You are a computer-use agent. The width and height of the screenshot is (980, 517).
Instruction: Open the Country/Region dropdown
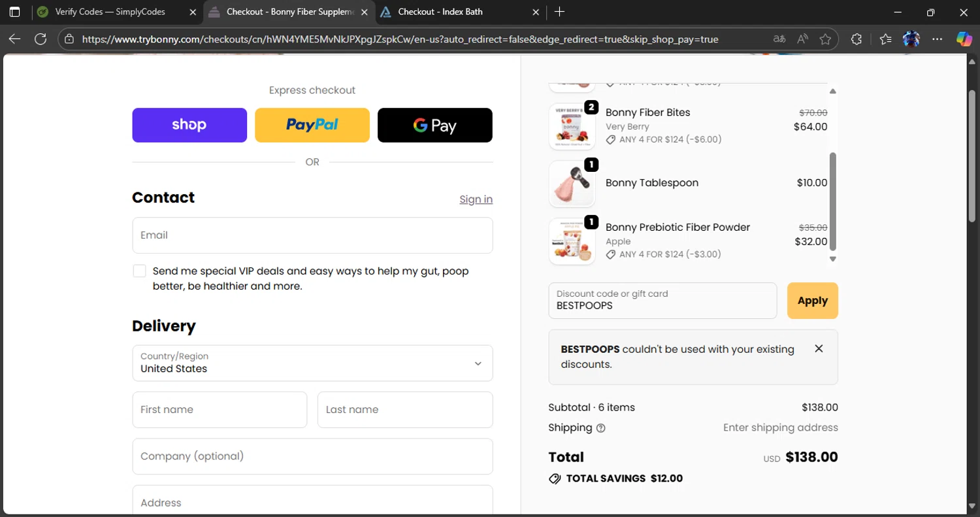[x=312, y=363]
